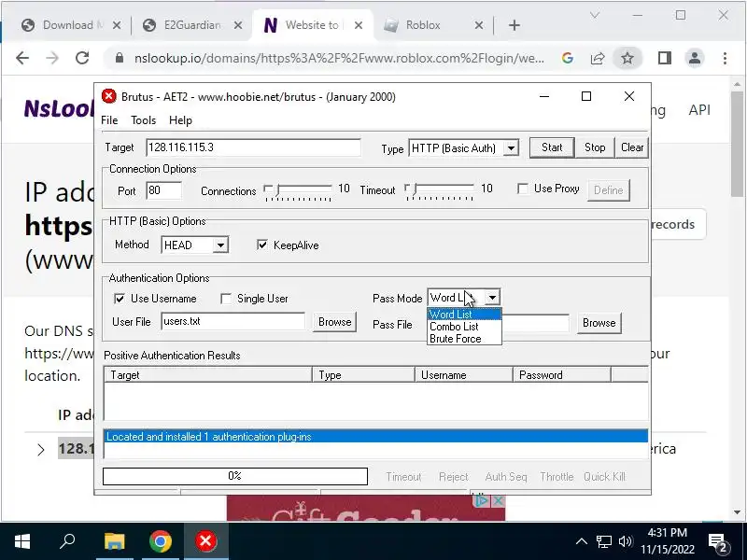
Task: Click the API link on NsLookup page
Action: click(x=698, y=109)
